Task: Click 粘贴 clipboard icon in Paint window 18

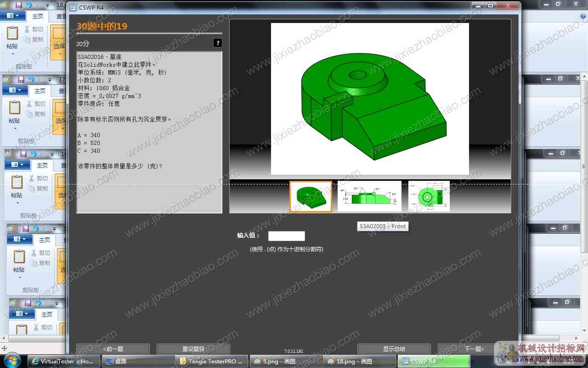Action: (12, 33)
